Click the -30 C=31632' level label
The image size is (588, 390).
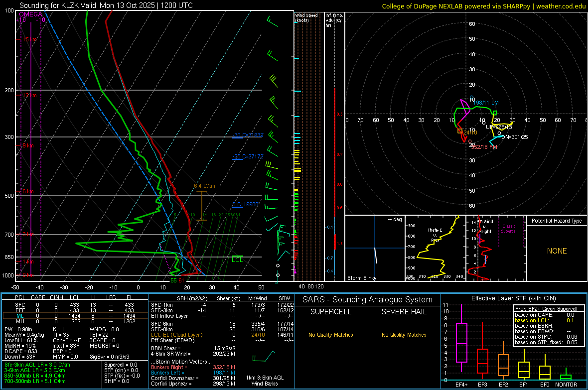click(x=248, y=135)
